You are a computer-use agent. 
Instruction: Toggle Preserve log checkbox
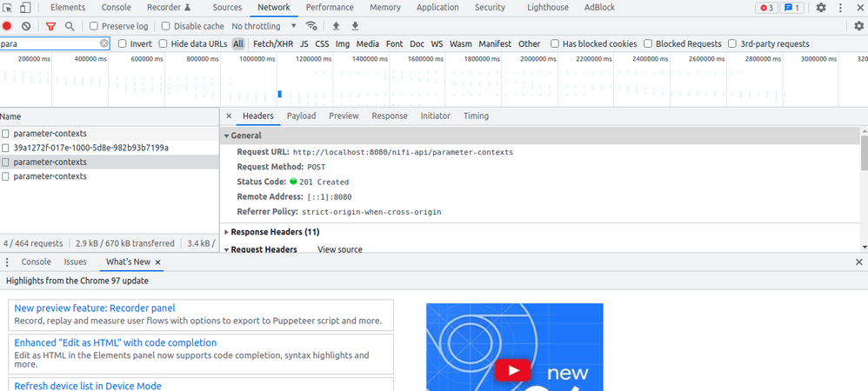pos(94,26)
